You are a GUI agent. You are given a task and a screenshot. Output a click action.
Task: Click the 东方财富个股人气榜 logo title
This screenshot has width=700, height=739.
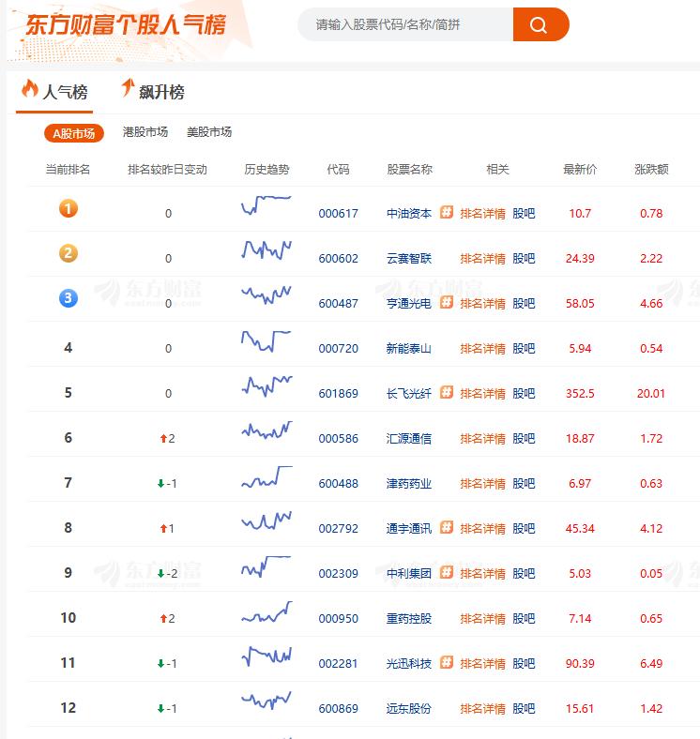(x=126, y=24)
